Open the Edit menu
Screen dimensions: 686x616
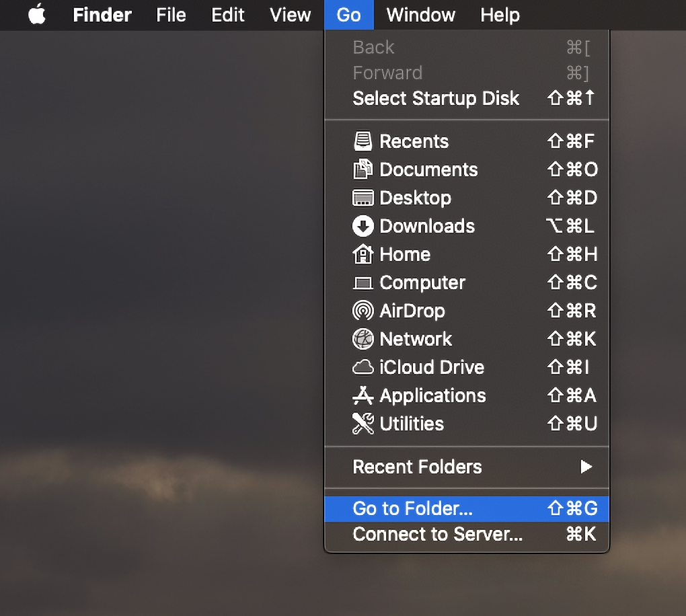(x=227, y=15)
